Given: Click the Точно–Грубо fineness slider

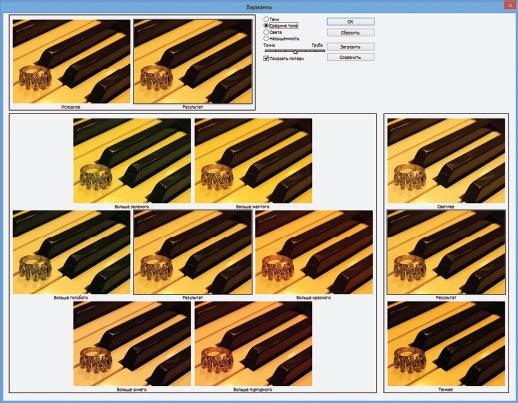Looking at the screenshot, I should (x=295, y=51).
